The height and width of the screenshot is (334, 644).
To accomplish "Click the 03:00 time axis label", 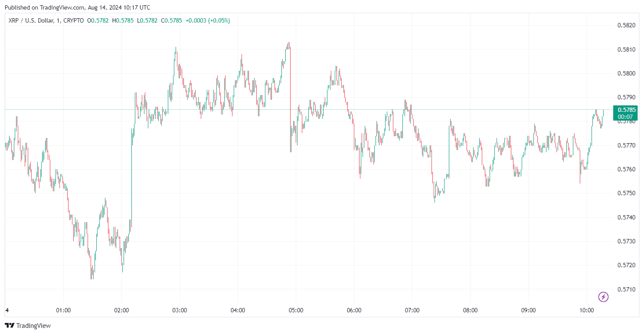I will point(180,311).
